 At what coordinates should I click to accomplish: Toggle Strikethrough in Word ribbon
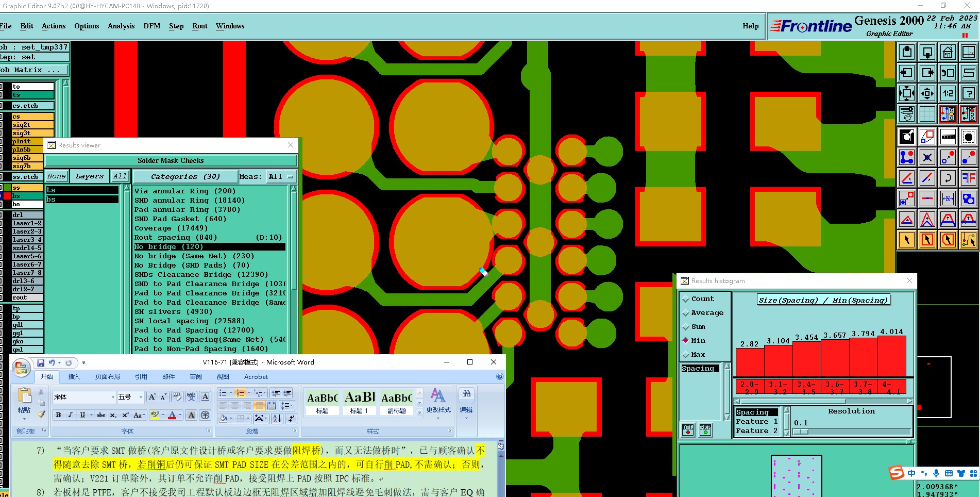pyautogui.click(x=101, y=415)
